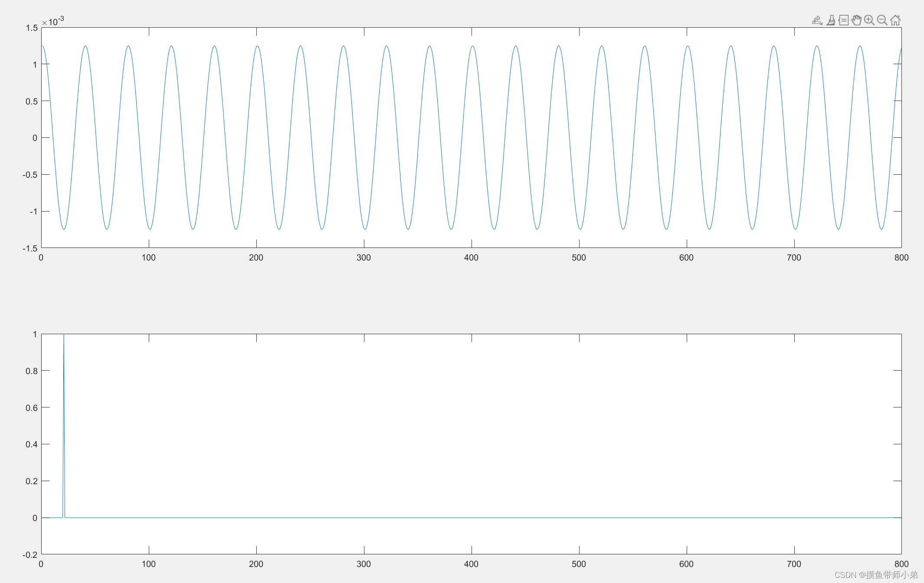The image size is (924, 583).
Task: Select lower plot x-axis label 400
Action: pos(471,564)
